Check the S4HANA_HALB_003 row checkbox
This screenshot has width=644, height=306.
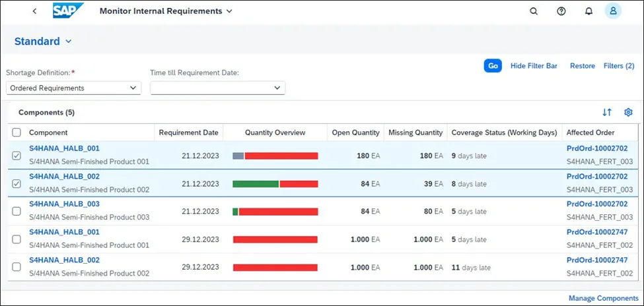coord(17,211)
